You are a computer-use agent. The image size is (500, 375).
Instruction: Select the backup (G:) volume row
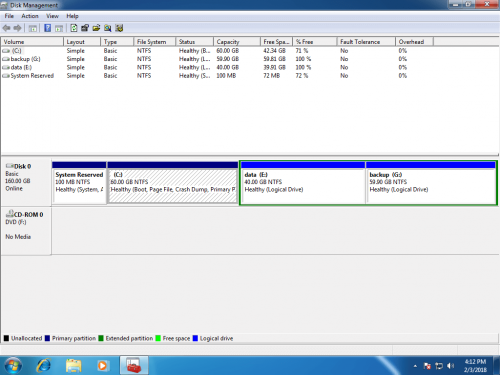click(217, 59)
